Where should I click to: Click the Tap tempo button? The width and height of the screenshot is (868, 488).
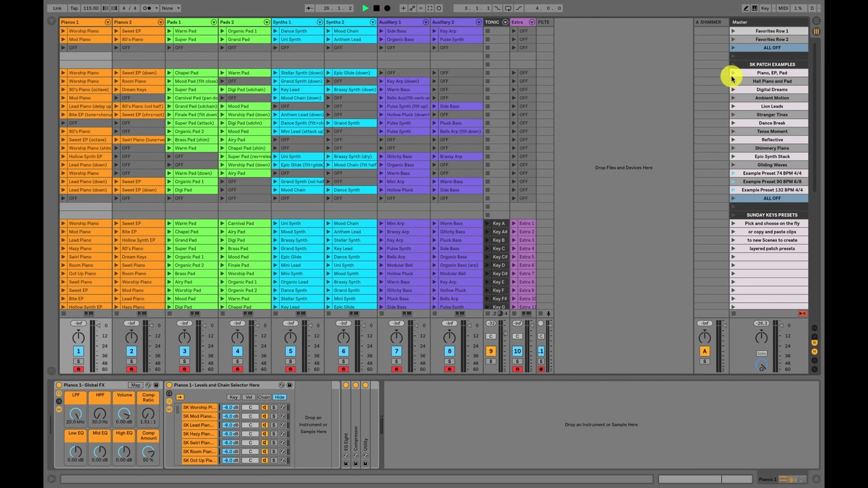click(74, 8)
